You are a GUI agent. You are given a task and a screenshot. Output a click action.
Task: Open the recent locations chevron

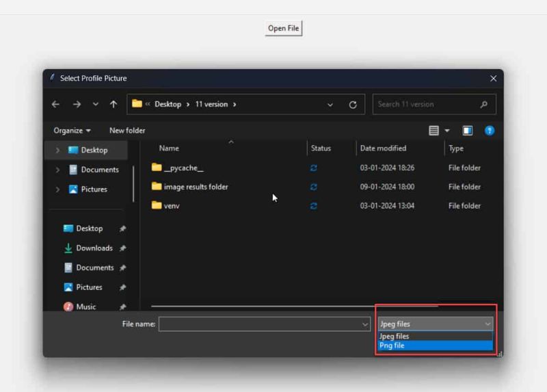[95, 104]
